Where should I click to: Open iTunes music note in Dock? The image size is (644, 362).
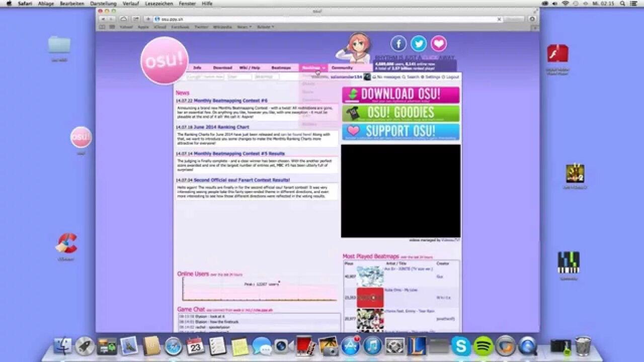pyautogui.click(x=372, y=346)
